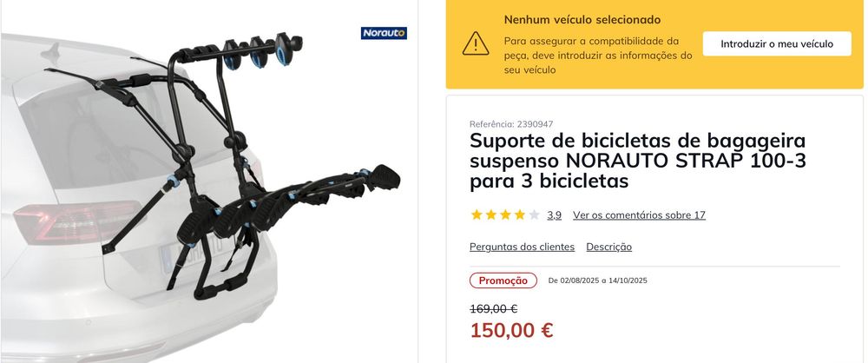Click the second yellow rating star

coord(491,215)
